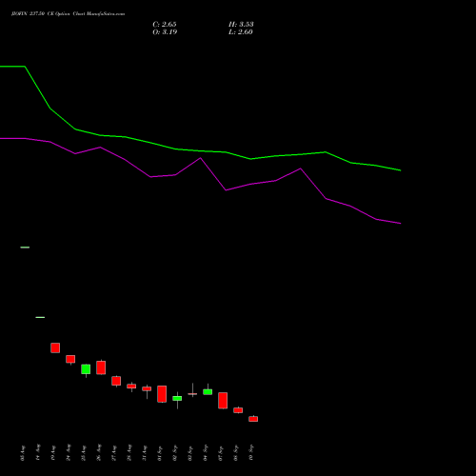
Task: Select the 27 Aug date label
Action: point(114,453)
